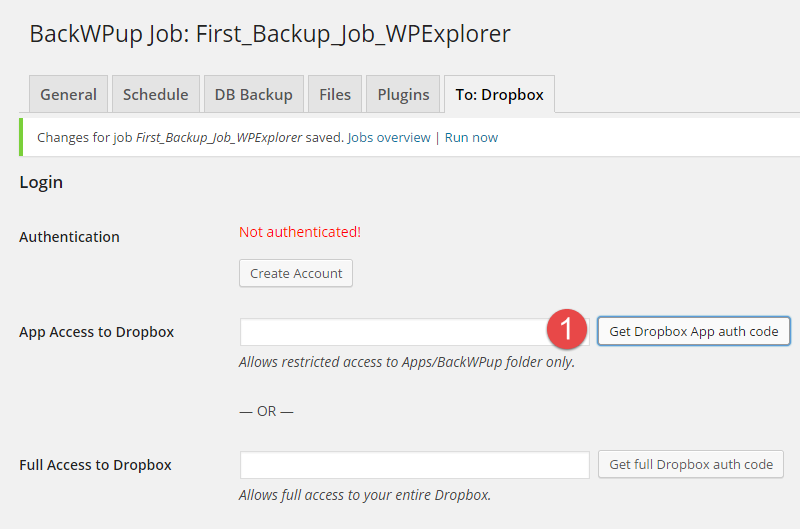Select the Files tab
This screenshot has width=800, height=529.
click(335, 94)
